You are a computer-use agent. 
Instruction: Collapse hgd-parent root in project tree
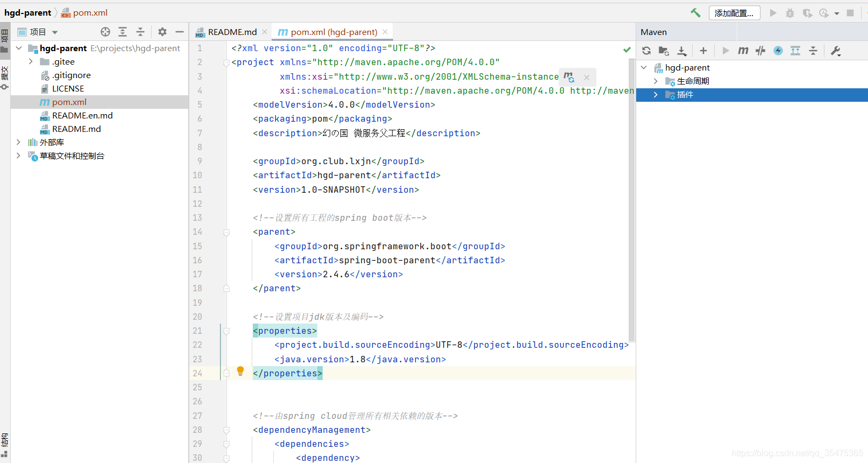point(19,48)
